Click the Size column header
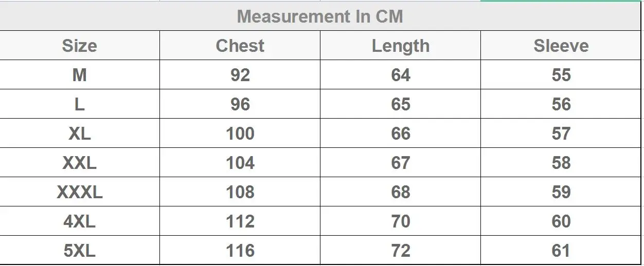644x266 pixels. [80, 46]
